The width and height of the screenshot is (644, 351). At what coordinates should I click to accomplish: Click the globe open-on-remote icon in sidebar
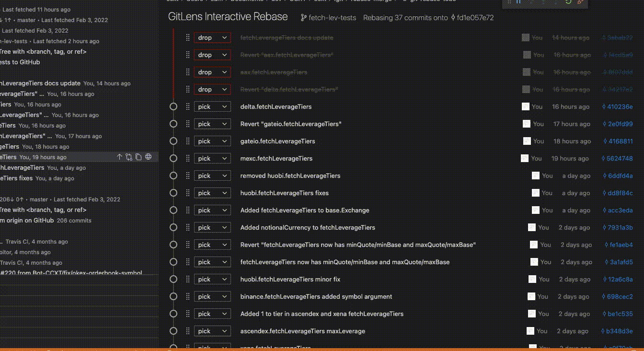pyautogui.click(x=149, y=157)
